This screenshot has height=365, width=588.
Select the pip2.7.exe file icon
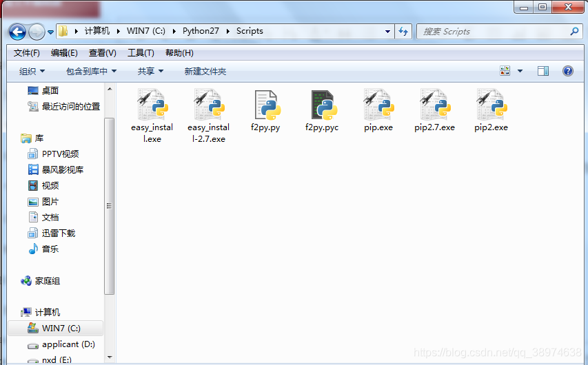[x=435, y=104]
